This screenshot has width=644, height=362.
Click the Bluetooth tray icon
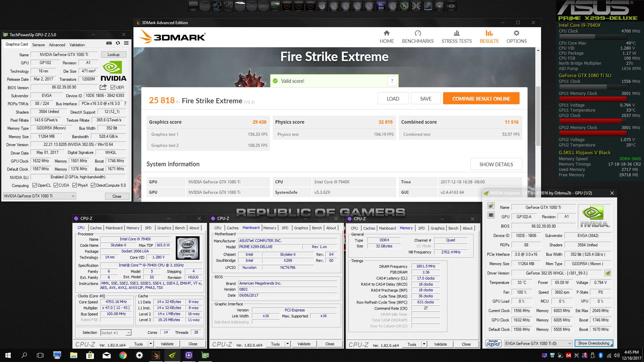[601, 355]
